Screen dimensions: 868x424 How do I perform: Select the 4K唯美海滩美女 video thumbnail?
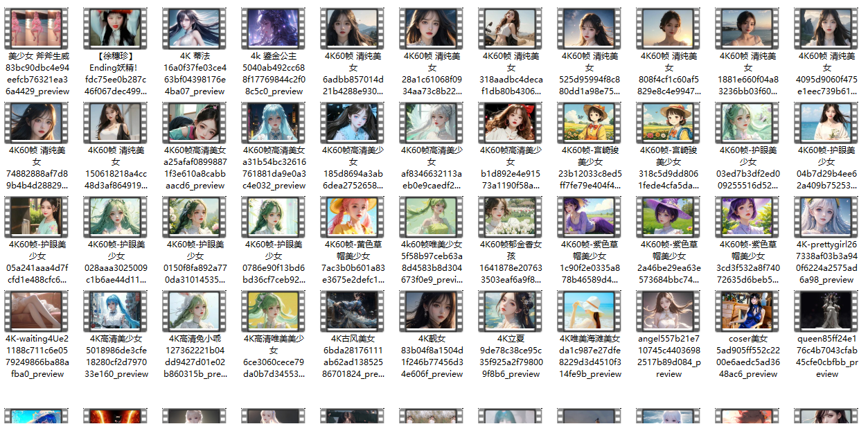590,310
